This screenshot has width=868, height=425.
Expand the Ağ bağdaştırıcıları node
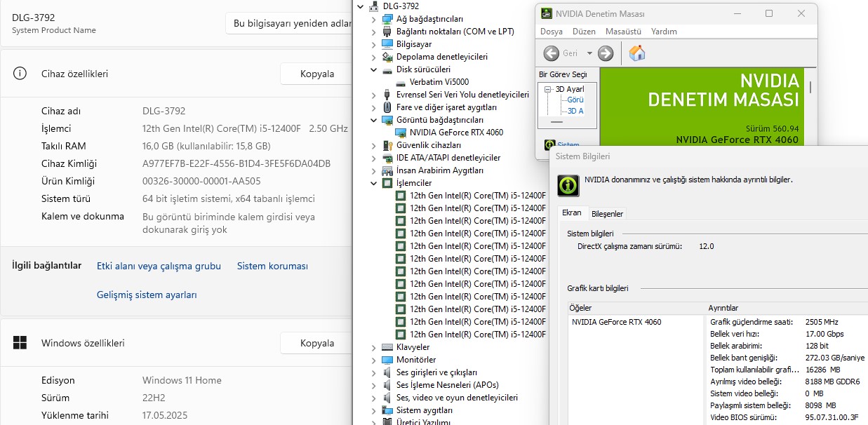point(374,19)
